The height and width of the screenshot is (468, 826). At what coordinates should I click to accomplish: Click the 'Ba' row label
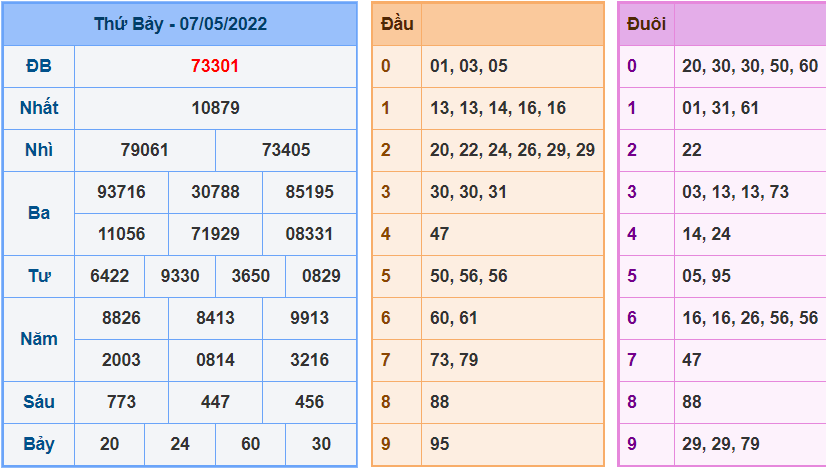point(39,213)
